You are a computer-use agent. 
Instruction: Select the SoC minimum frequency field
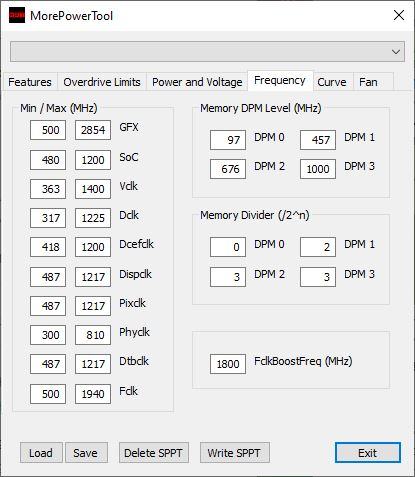[x=48, y=160]
